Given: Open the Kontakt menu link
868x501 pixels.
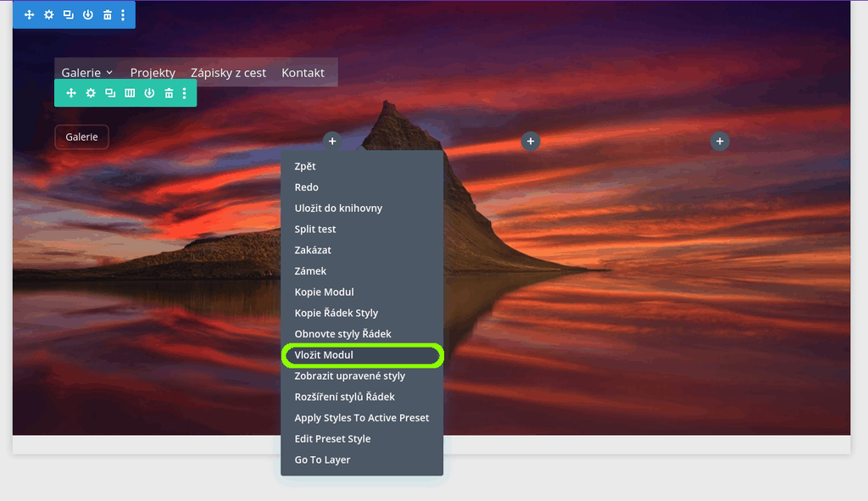Looking at the screenshot, I should (x=303, y=73).
